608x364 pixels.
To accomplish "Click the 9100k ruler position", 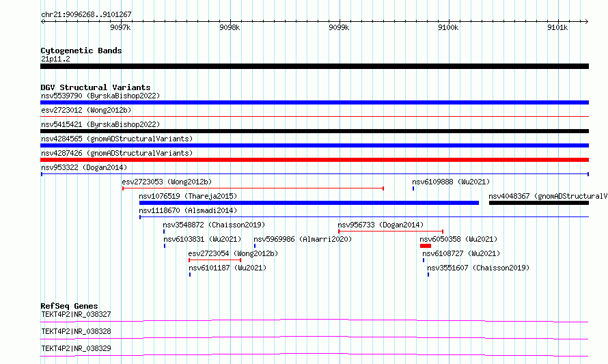I will pyautogui.click(x=449, y=27).
